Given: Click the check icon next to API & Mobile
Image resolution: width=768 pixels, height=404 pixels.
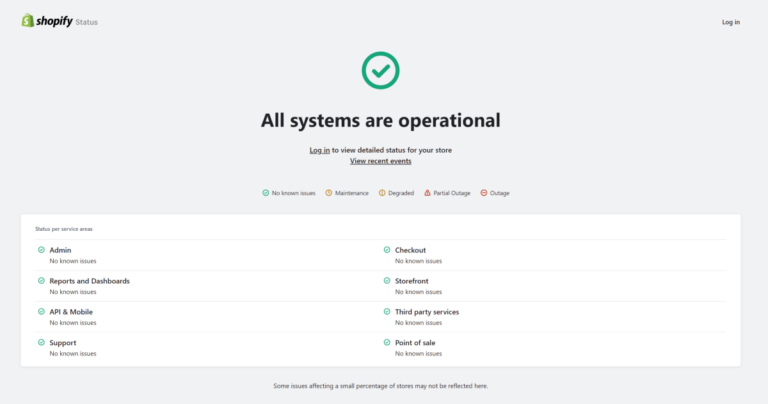Looking at the screenshot, I should pyautogui.click(x=41, y=311).
